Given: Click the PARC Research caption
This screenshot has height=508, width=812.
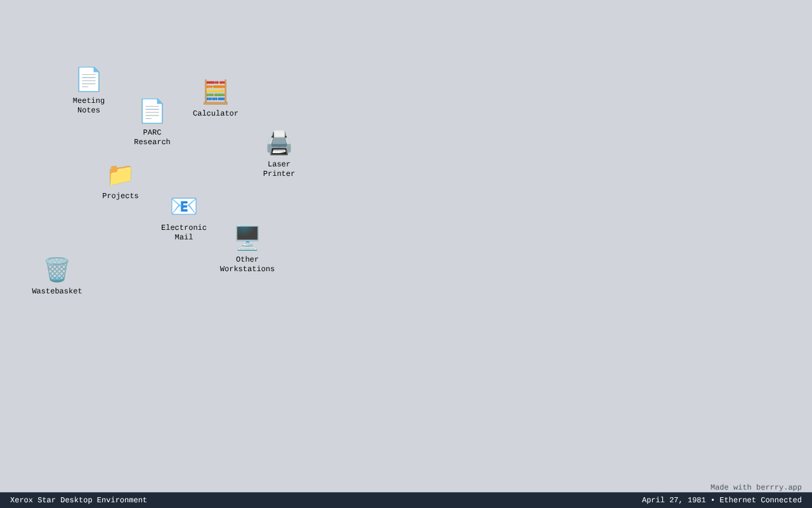Looking at the screenshot, I should click(152, 137).
